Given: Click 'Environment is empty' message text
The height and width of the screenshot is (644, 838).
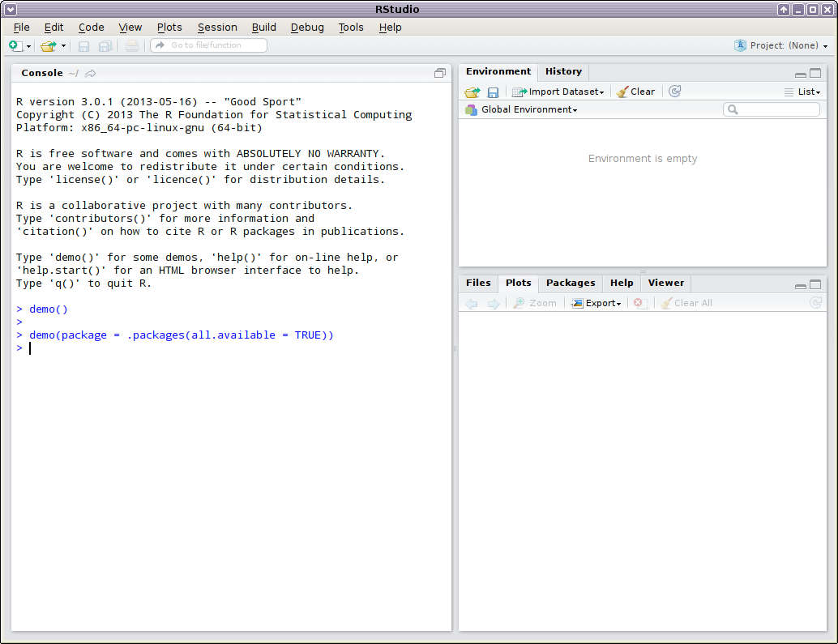Looking at the screenshot, I should coord(643,159).
